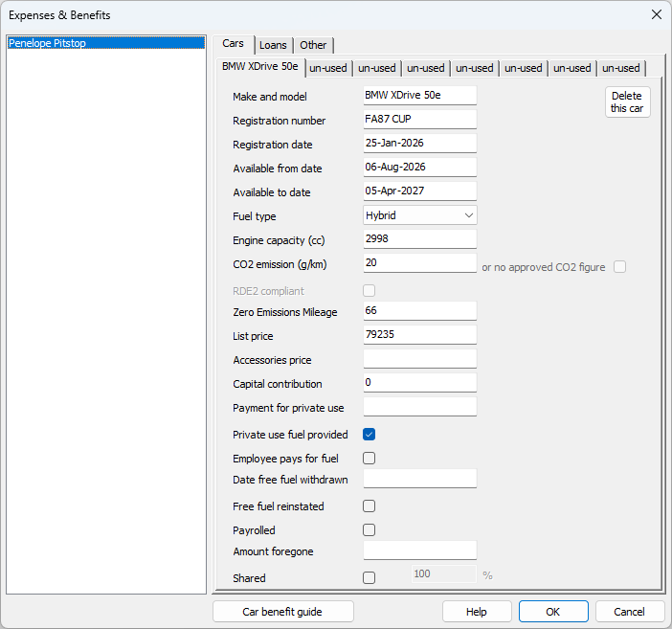Open the Other tab

(x=313, y=45)
